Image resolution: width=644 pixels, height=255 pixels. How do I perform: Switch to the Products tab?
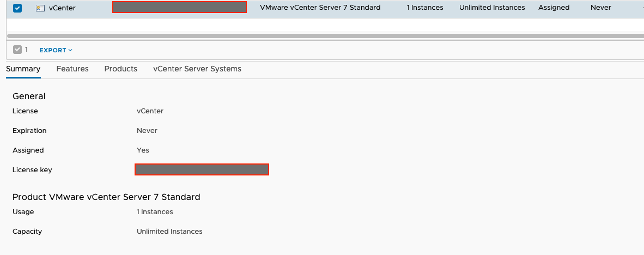click(120, 69)
